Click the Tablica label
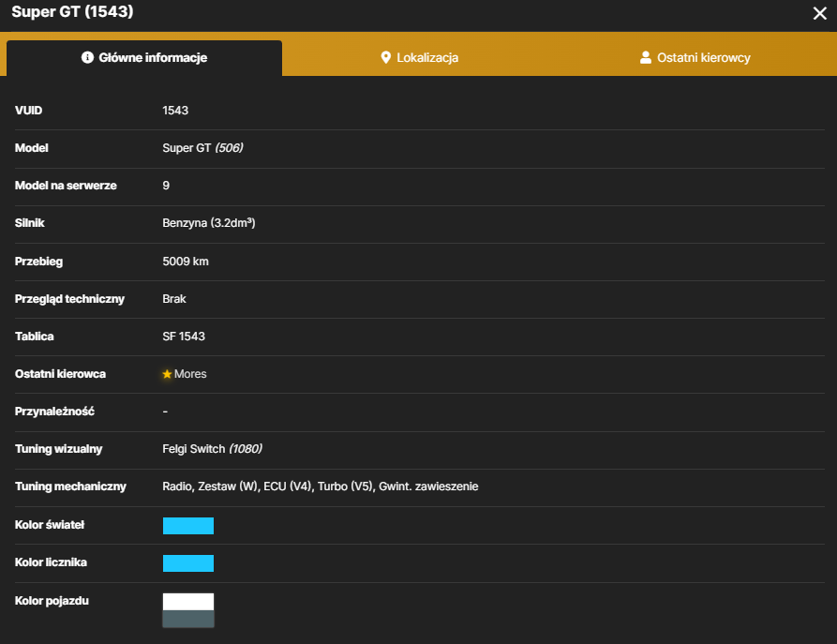The width and height of the screenshot is (837, 644). coord(34,337)
